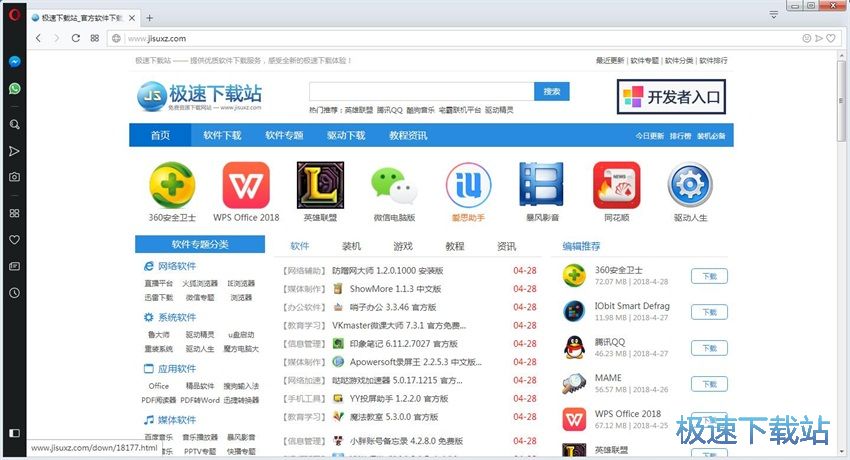Click 今日更新 in the blue navigation bar
This screenshot has width=850, height=460.
coord(649,136)
